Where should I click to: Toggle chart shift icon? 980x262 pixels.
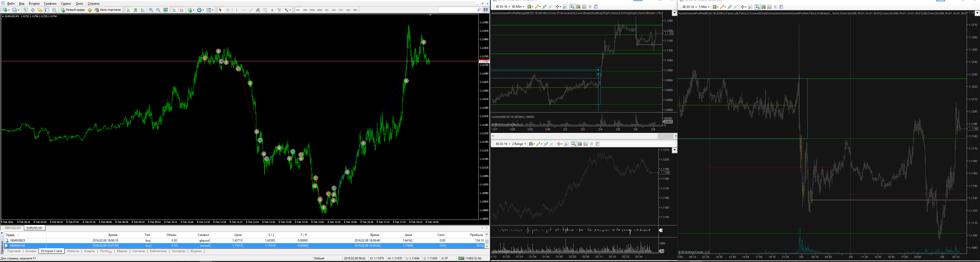[181, 10]
